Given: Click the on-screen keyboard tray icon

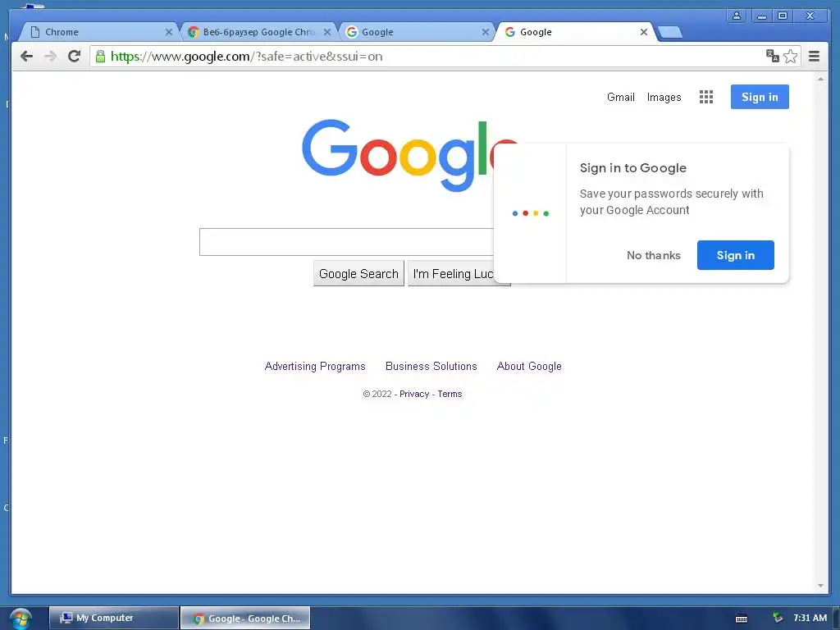Looking at the screenshot, I should (742, 619).
